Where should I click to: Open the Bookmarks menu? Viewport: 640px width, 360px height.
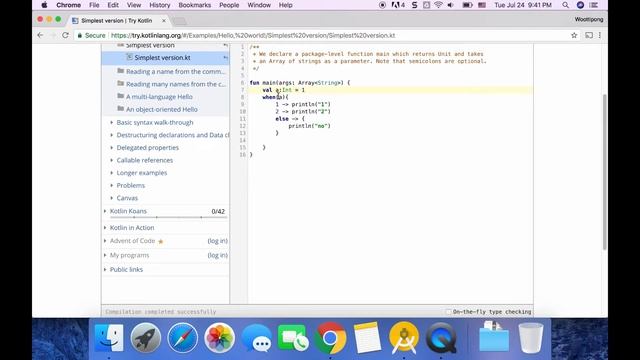tap(194, 5)
